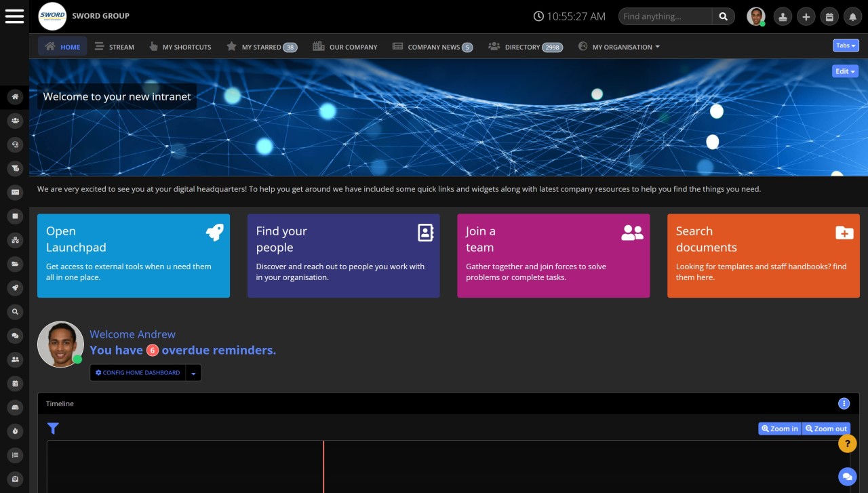
Task: Open the search magnifier icon in the sidebar
Action: [15, 311]
